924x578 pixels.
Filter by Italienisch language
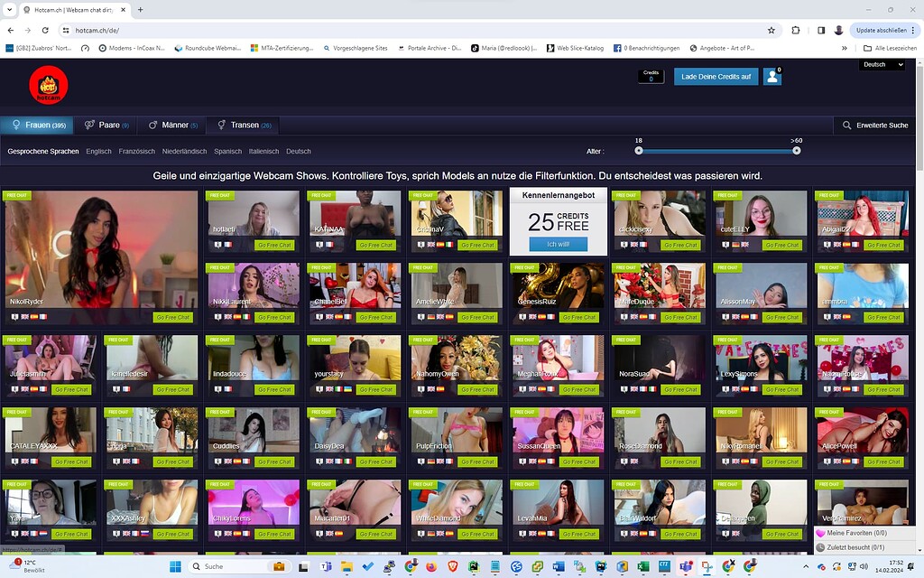coord(264,151)
